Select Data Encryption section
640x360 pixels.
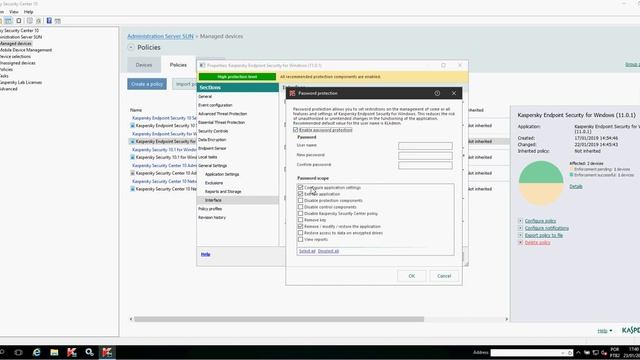pos(212,140)
